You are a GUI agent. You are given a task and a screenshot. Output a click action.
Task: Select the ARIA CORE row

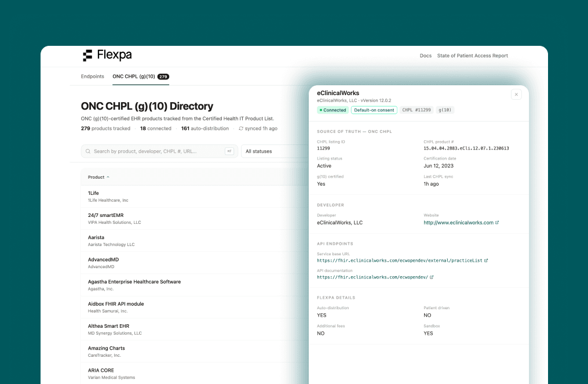click(x=195, y=374)
